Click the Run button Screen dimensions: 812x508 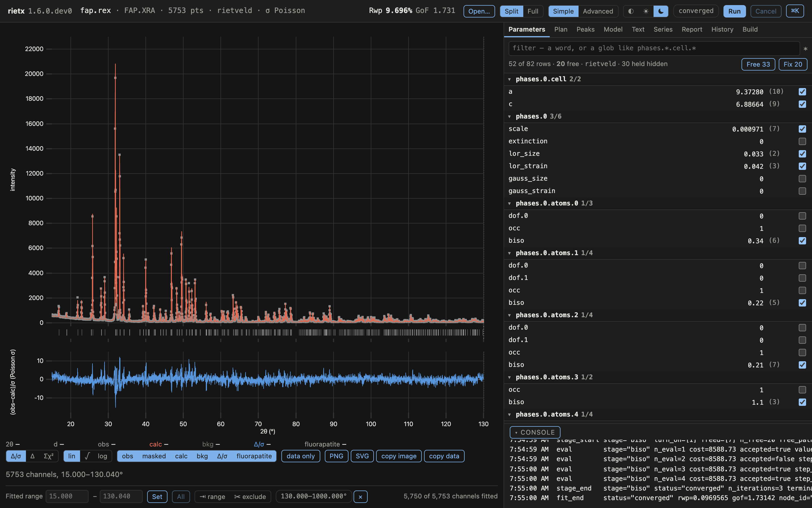pyautogui.click(x=734, y=11)
